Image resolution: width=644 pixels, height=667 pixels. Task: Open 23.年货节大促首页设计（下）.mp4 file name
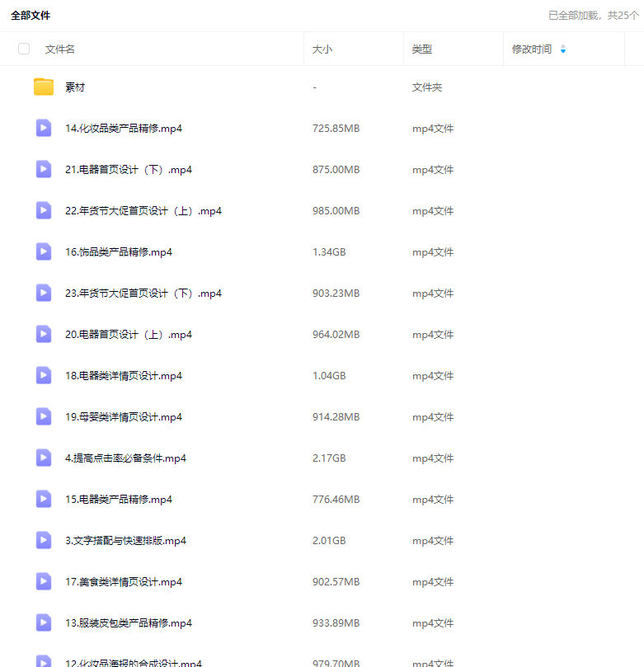[143, 294]
